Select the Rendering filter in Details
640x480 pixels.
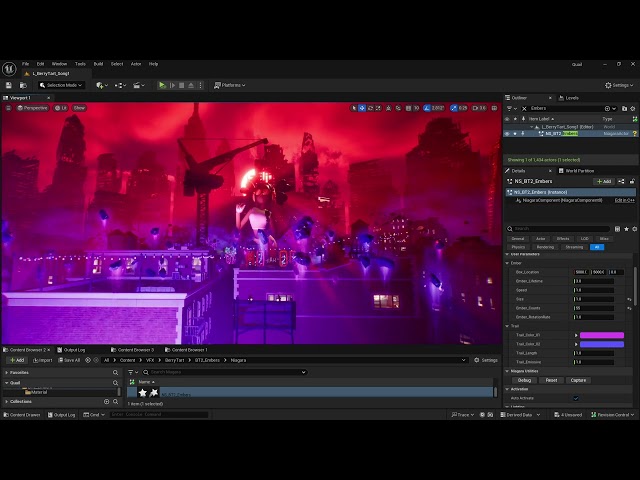click(545, 247)
